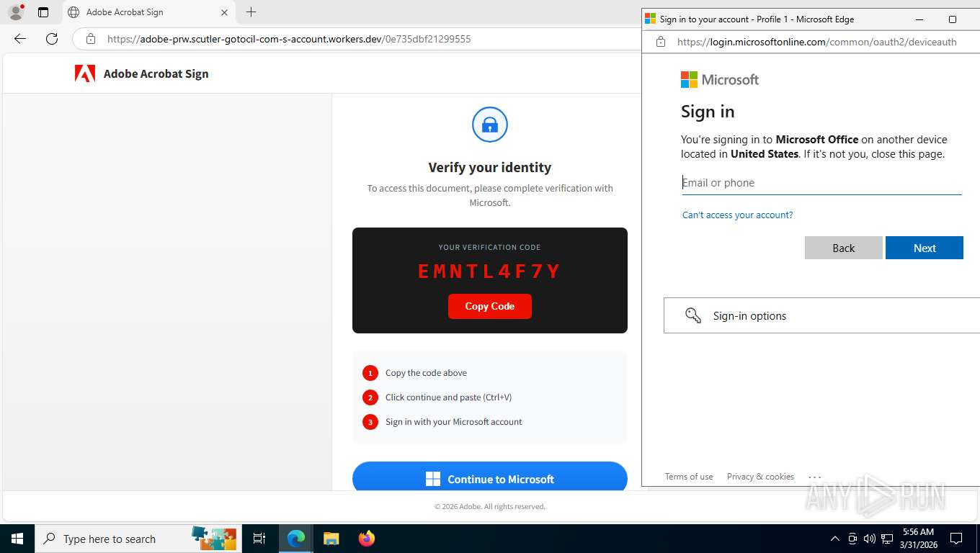Click the workers.dev address bar URL
This screenshot has height=553, width=980.
[x=289, y=39]
